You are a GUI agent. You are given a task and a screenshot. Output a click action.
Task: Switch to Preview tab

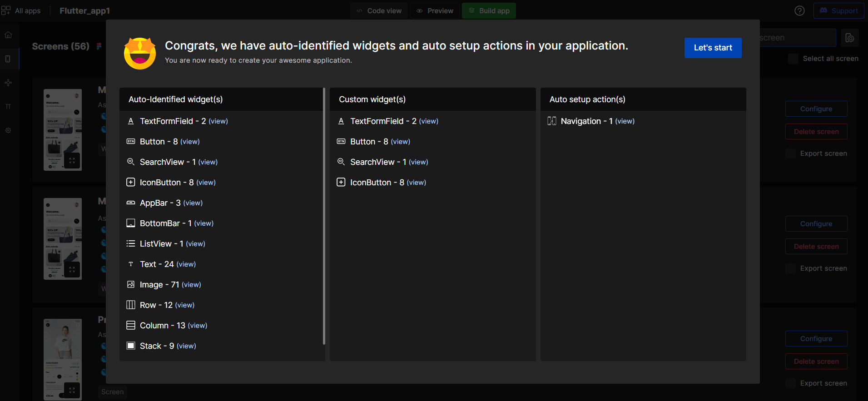(435, 11)
